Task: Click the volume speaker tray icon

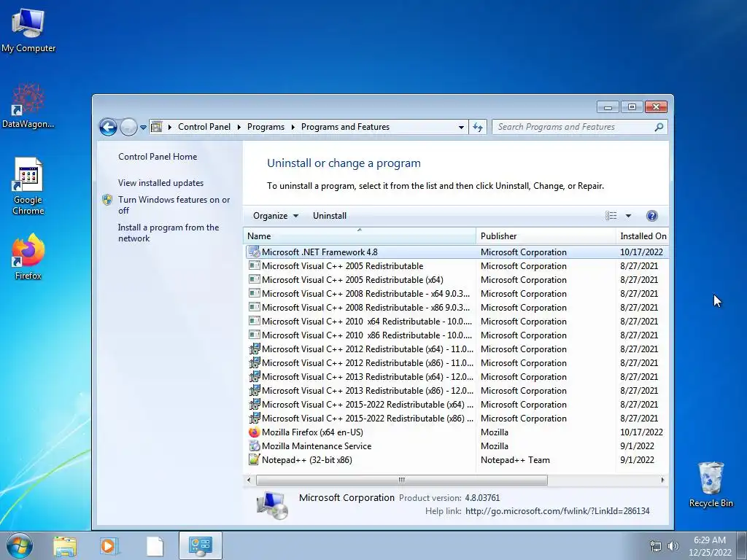Action: (x=673, y=546)
